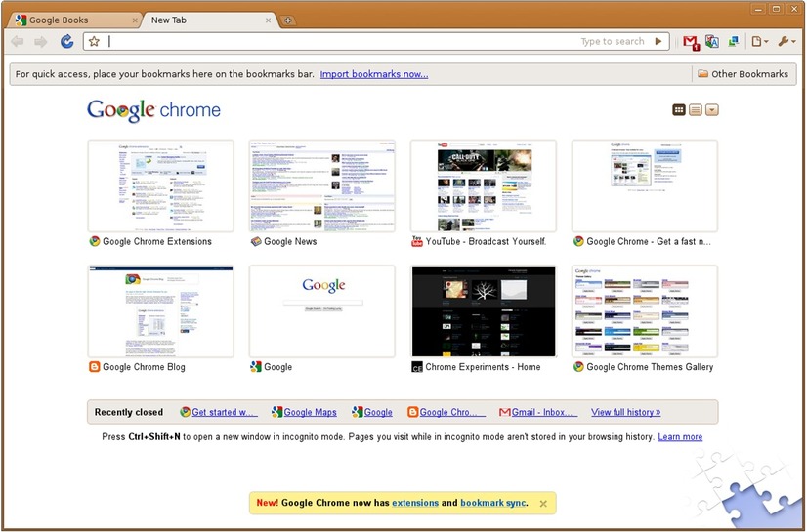807x532 pixels.
Task: Click the Google chrome logo
Action: [x=153, y=110]
